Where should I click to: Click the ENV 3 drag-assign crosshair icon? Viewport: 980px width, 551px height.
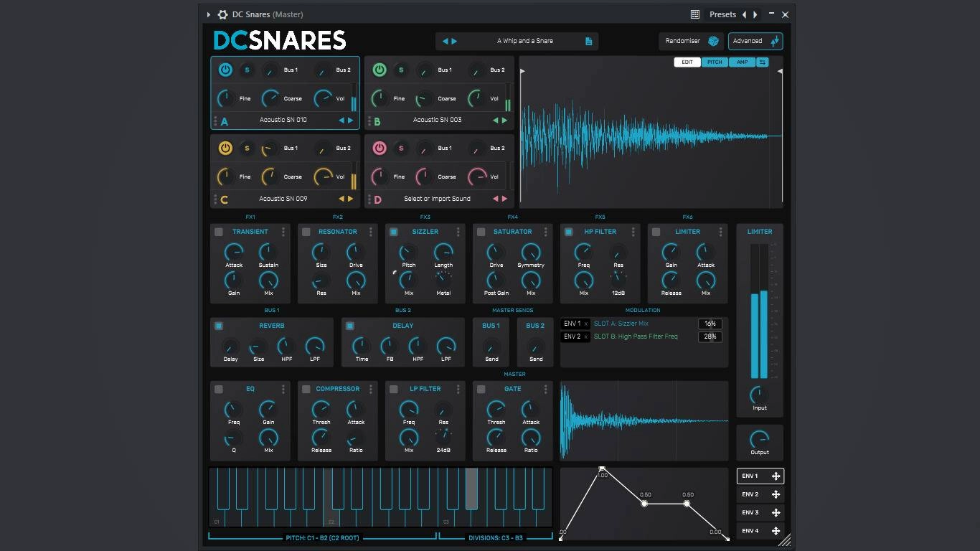coord(776,512)
